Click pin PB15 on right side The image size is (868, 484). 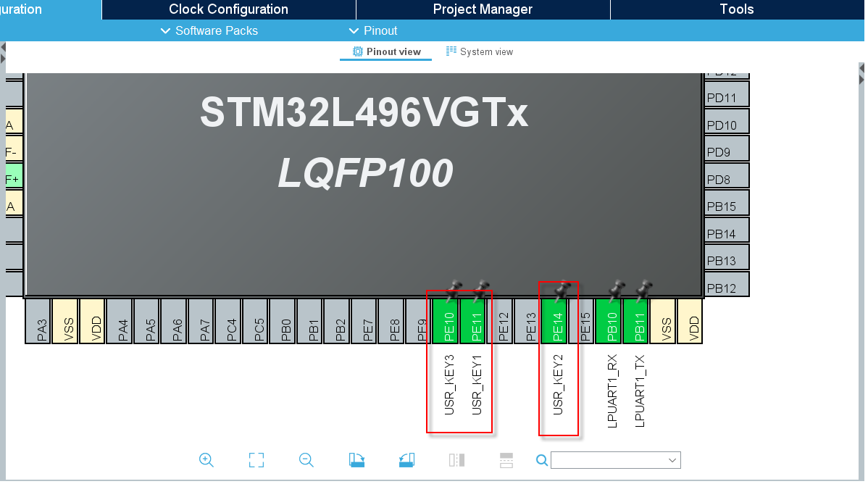[x=727, y=203]
